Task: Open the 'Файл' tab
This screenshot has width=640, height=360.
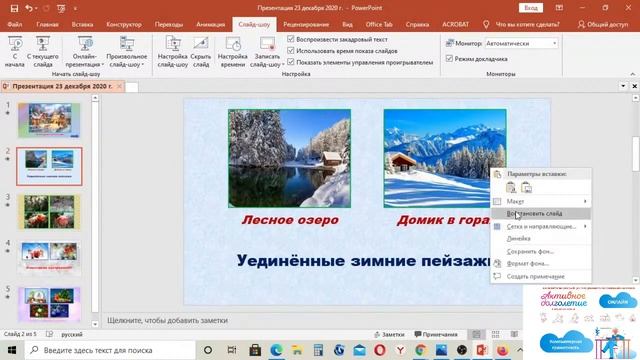Action: (15, 24)
